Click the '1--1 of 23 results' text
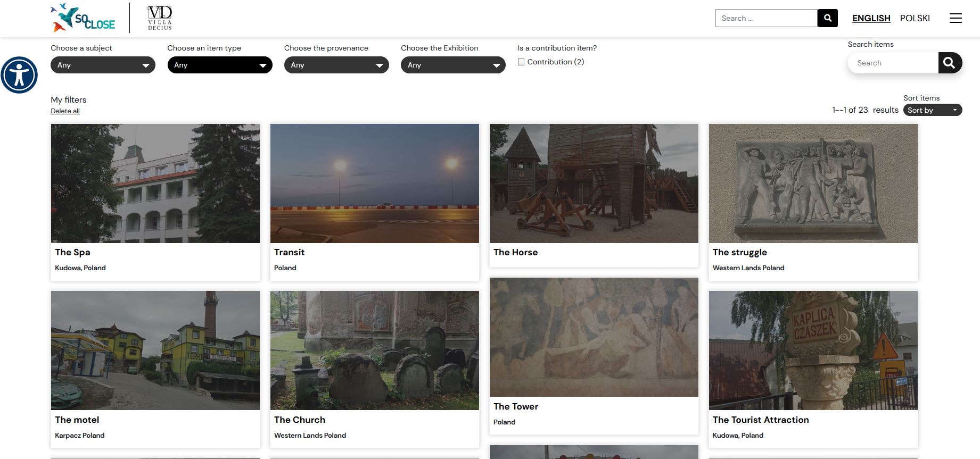Viewport: 980px width, 459px height. point(865,110)
